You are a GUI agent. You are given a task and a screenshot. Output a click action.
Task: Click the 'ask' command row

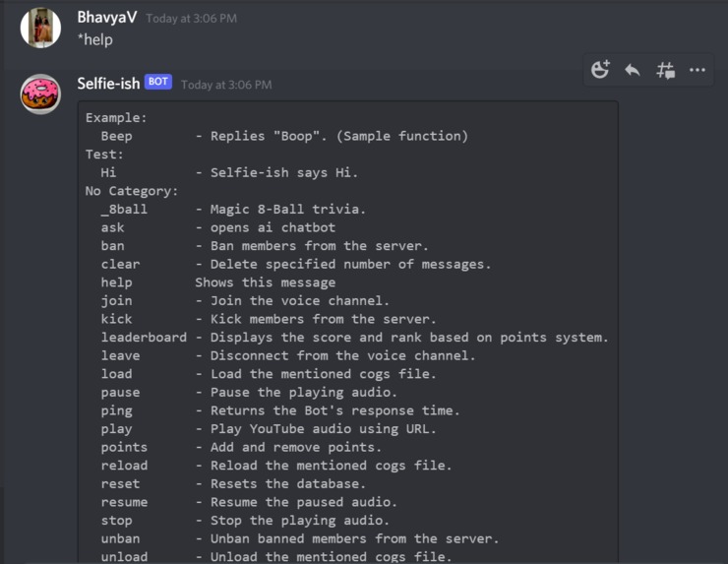pyautogui.click(x=217, y=227)
